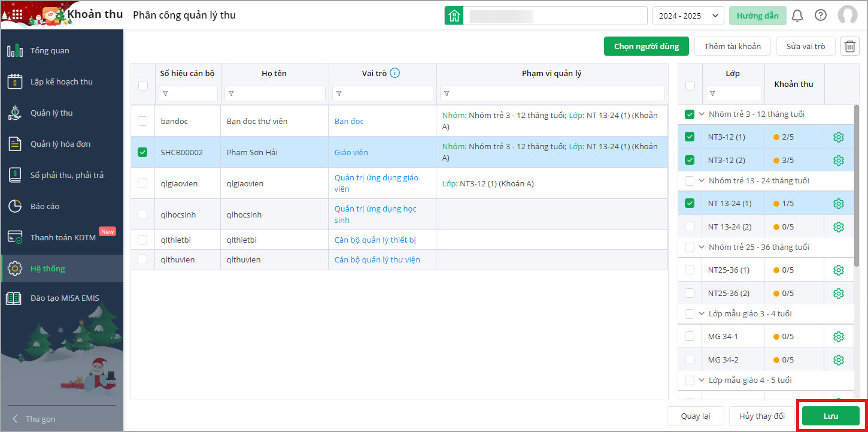
Task: Click the info icon beside Vai trò
Action: click(x=394, y=73)
